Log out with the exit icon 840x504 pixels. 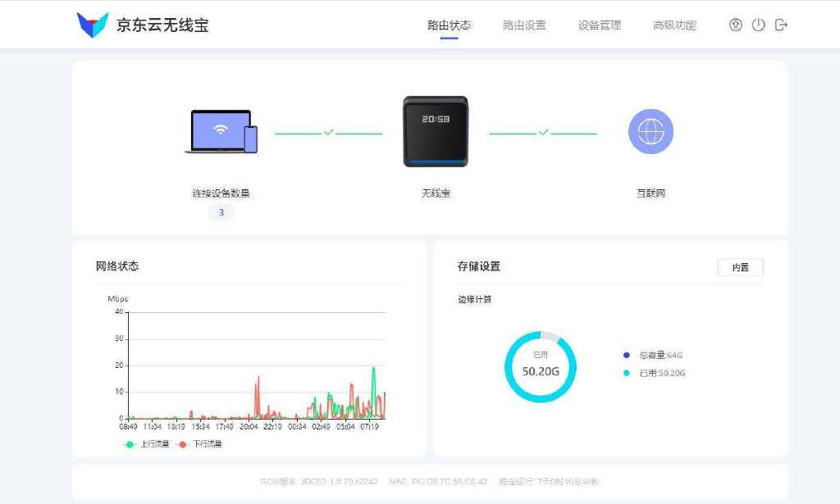[x=781, y=25]
